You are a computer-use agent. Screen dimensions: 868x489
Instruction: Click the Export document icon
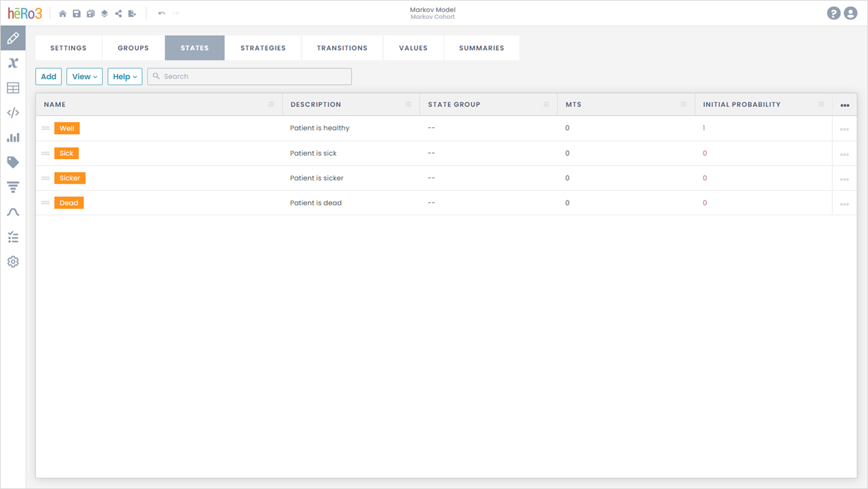[132, 14]
